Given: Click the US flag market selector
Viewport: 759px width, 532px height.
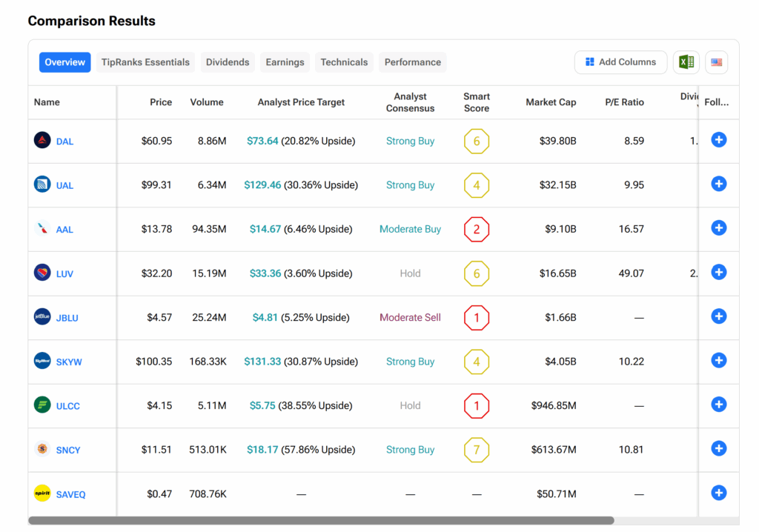Looking at the screenshot, I should click(x=716, y=62).
